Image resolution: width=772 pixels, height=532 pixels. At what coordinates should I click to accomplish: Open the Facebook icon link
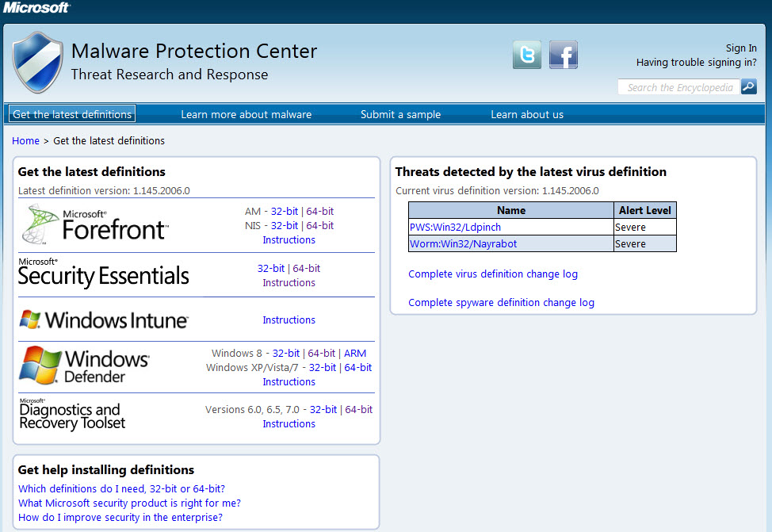pyautogui.click(x=564, y=54)
